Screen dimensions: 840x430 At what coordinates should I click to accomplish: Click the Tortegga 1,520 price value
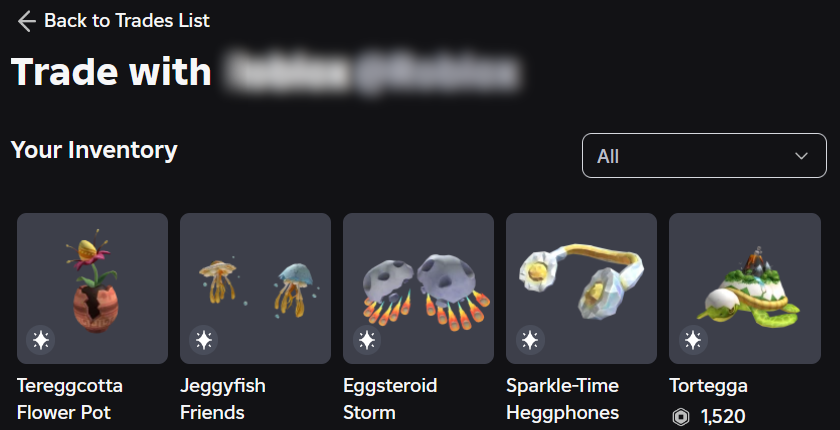pyautogui.click(x=723, y=417)
